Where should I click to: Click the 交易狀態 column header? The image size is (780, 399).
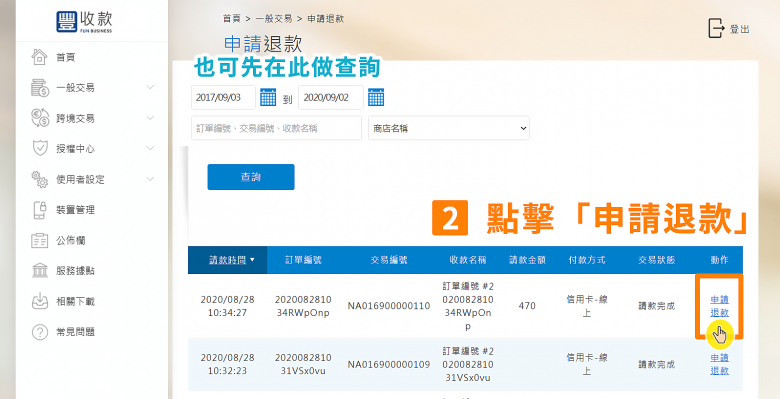[x=657, y=260]
